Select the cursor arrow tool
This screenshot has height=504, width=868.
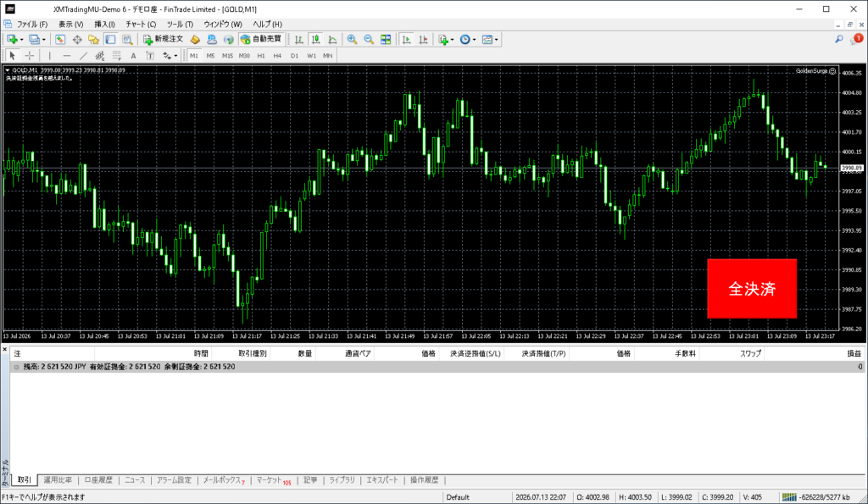(x=12, y=55)
